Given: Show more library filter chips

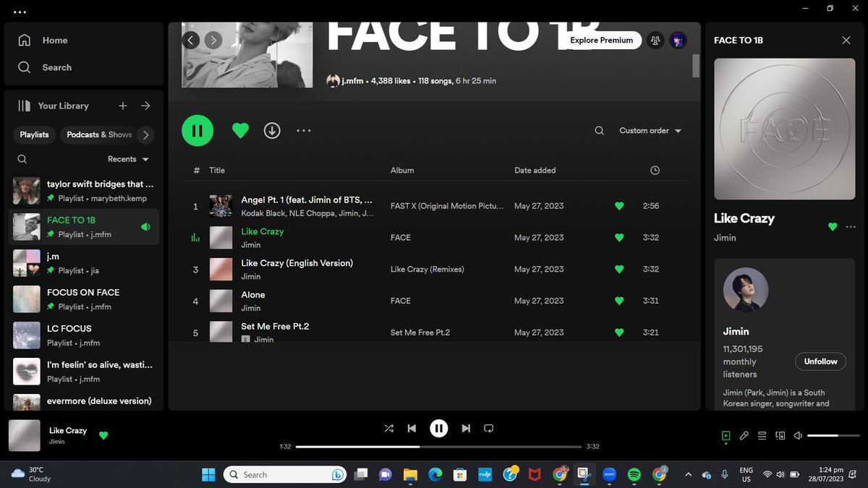Looking at the screenshot, I should 146,134.
